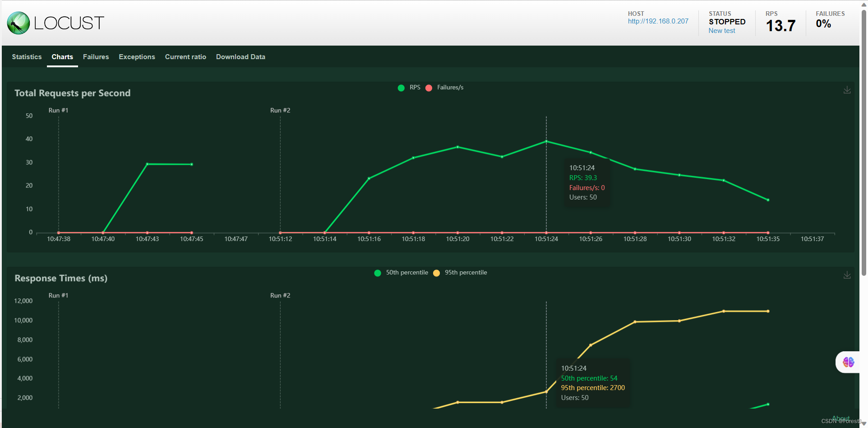This screenshot has width=868, height=428.
Task: Click the Run #2 marker label in RPS chart
Action: tap(280, 110)
